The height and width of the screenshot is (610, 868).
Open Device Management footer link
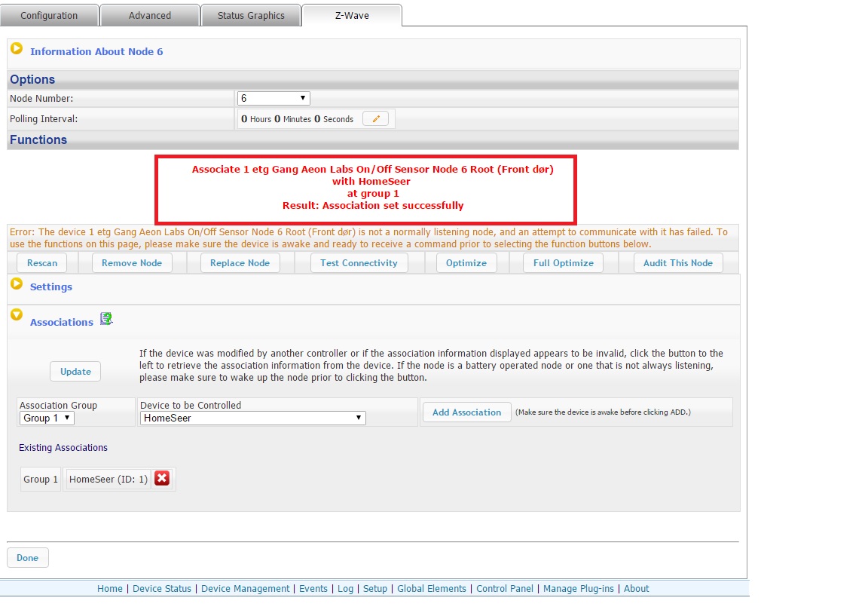[245, 588]
